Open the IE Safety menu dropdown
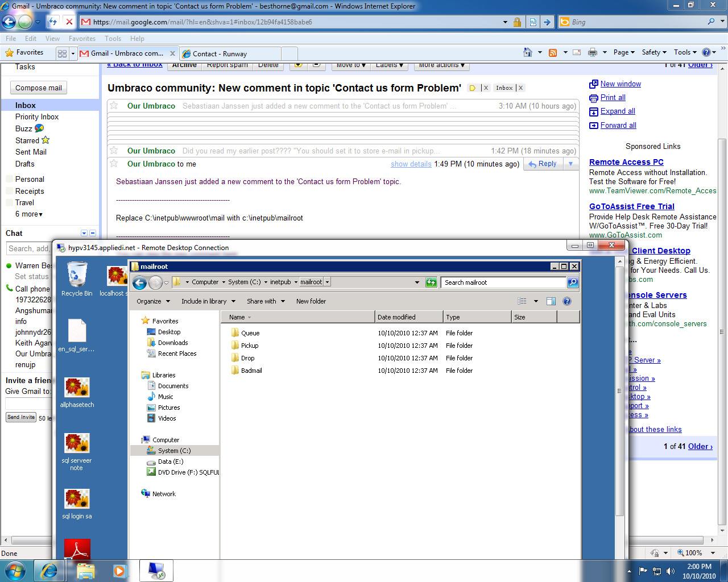Viewport: 728px width, 582px height. 654,52
